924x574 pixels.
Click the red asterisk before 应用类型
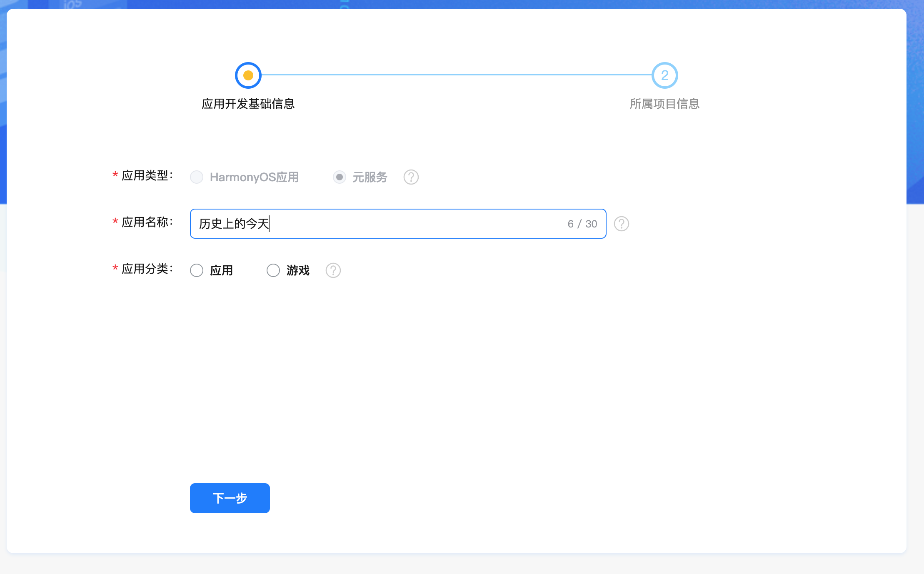(115, 175)
